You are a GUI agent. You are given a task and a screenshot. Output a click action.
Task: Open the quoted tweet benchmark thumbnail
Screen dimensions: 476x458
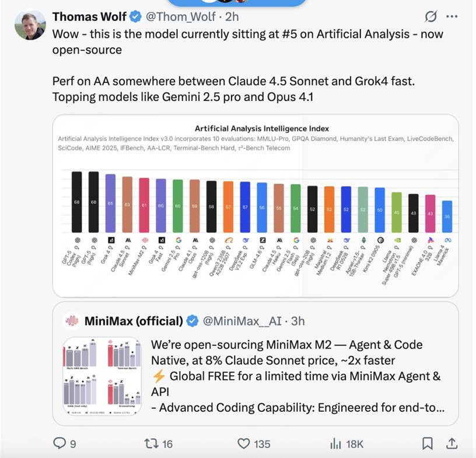(101, 375)
